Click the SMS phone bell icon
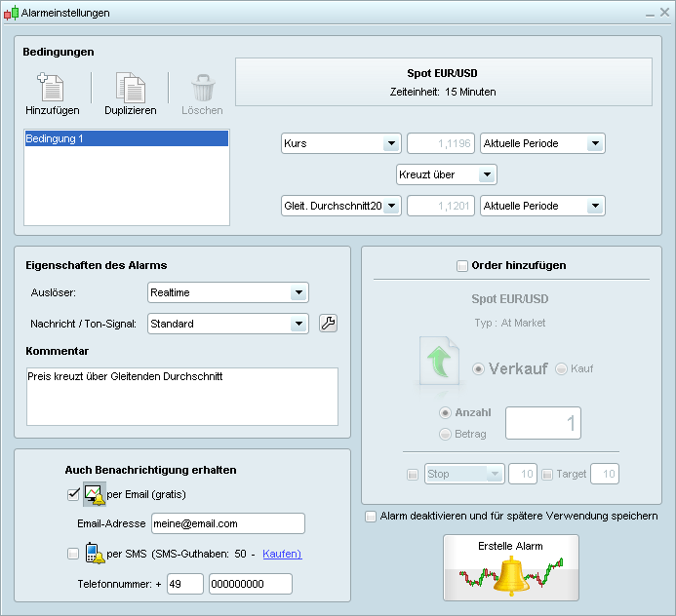Image resolution: width=676 pixels, height=616 pixels. click(95, 554)
